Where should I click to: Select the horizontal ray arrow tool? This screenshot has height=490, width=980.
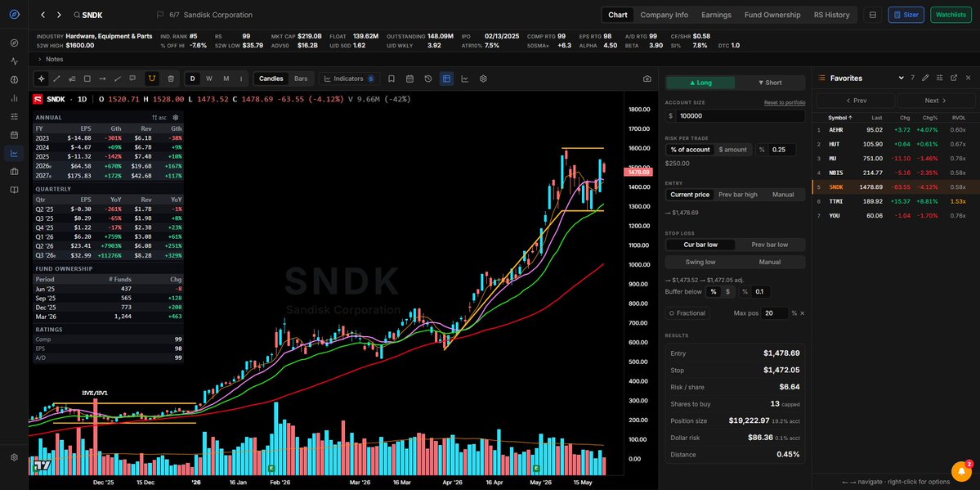pyautogui.click(x=102, y=79)
